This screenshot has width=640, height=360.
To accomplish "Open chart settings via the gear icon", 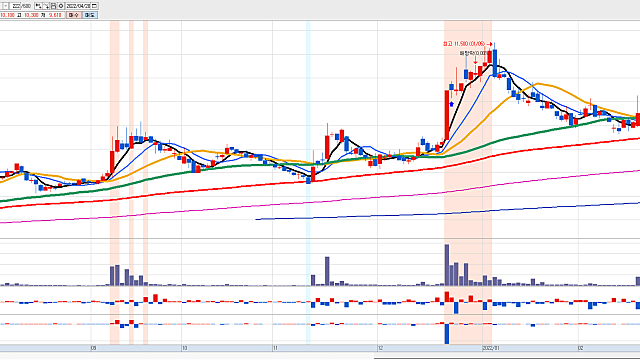I will [61, 6].
